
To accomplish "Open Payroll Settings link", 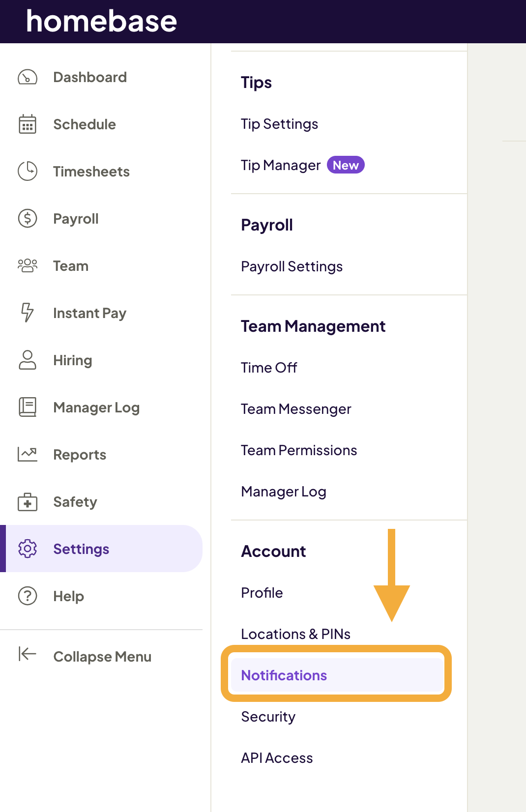I will point(292,266).
